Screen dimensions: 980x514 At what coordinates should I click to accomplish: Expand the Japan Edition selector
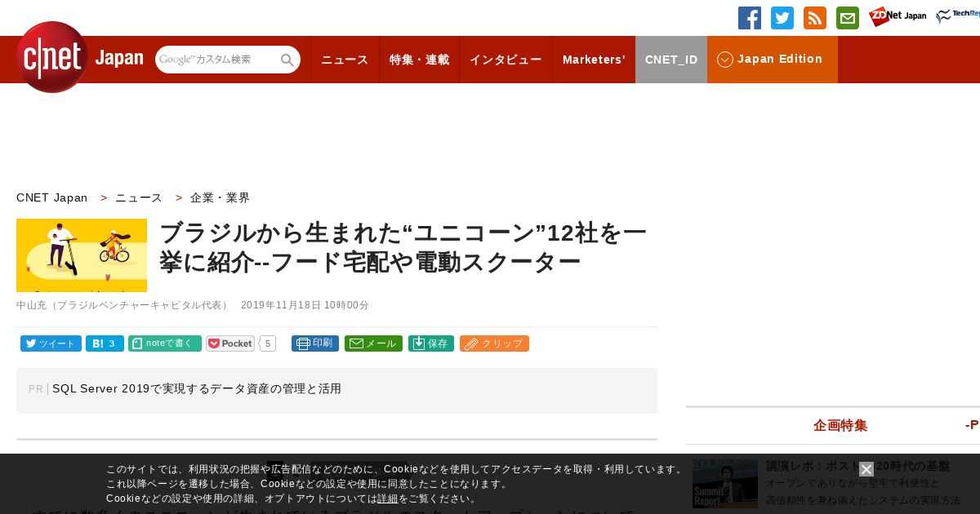773,60
